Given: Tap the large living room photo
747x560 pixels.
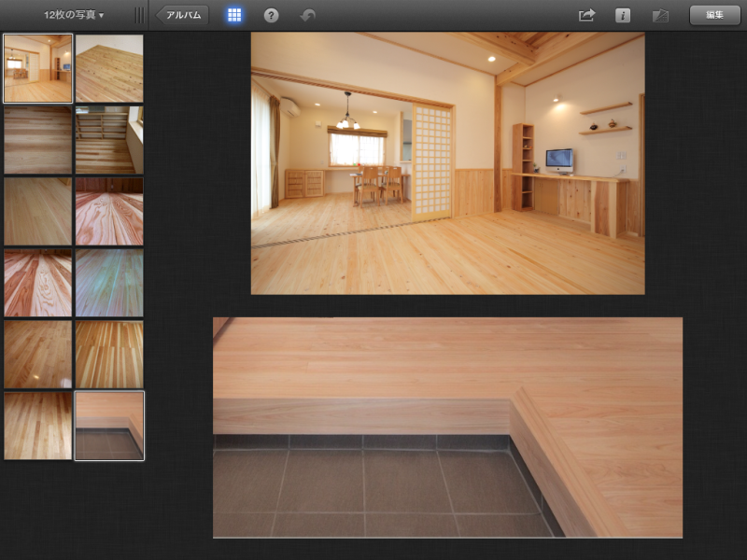Looking at the screenshot, I should tap(447, 163).
